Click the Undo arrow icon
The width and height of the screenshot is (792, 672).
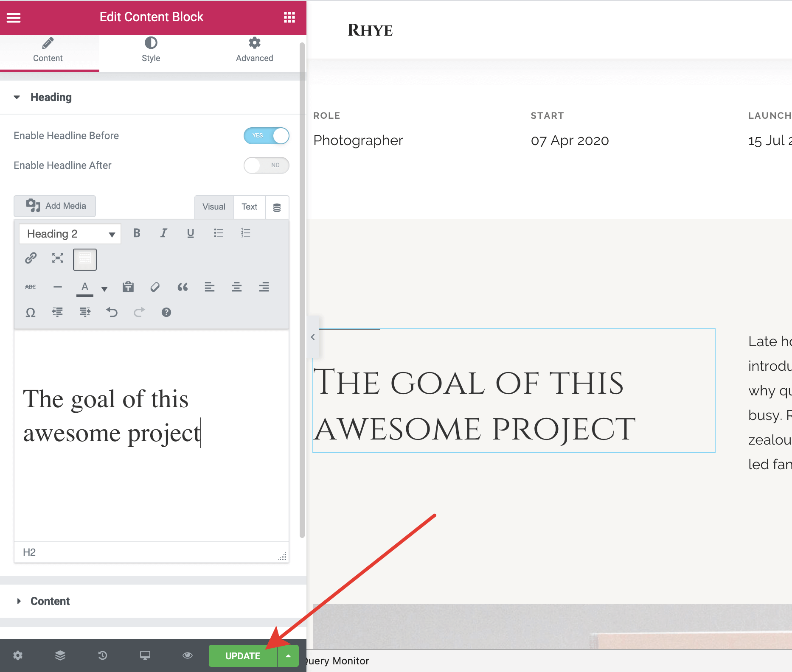(112, 313)
